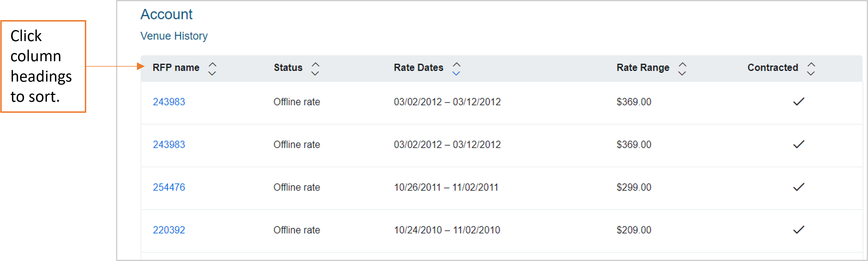Open the second 243983 RFP link
The image size is (868, 261).
click(169, 145)
